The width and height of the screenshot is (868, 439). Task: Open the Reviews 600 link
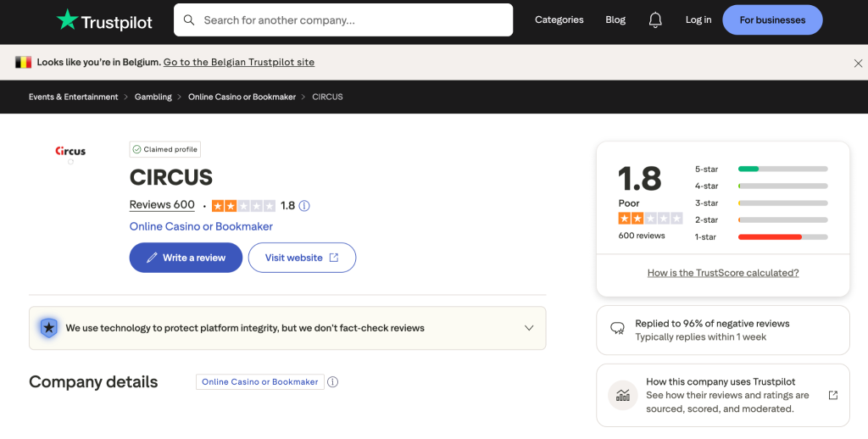(162, 205)
